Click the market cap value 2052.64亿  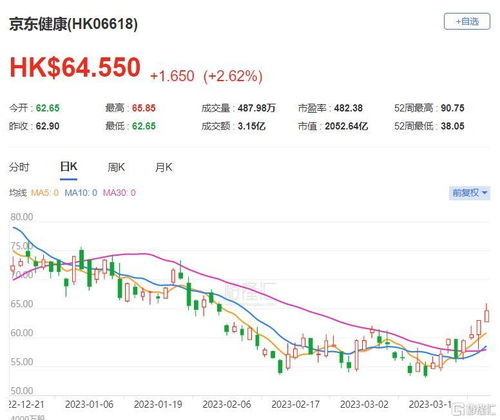point(346,126)
